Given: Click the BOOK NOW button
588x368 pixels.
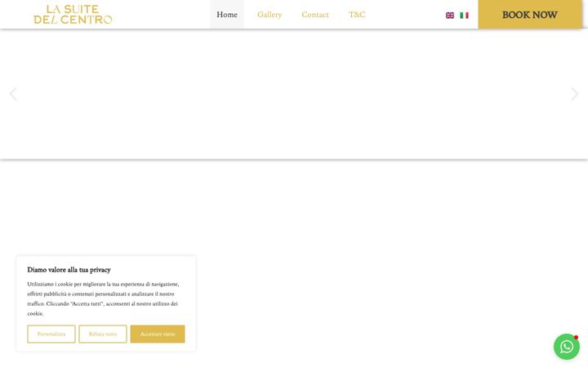Looking at the screenshot, I should coord(529,14).
